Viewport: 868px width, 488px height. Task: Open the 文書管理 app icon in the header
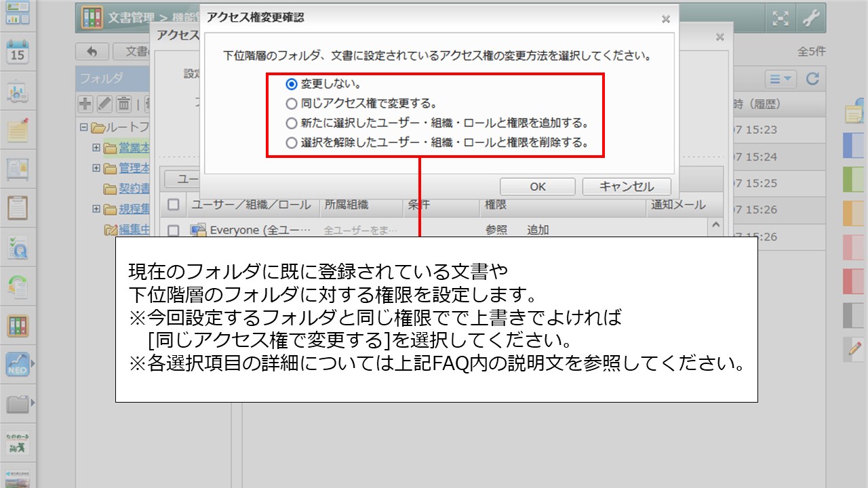pos(92,18)
